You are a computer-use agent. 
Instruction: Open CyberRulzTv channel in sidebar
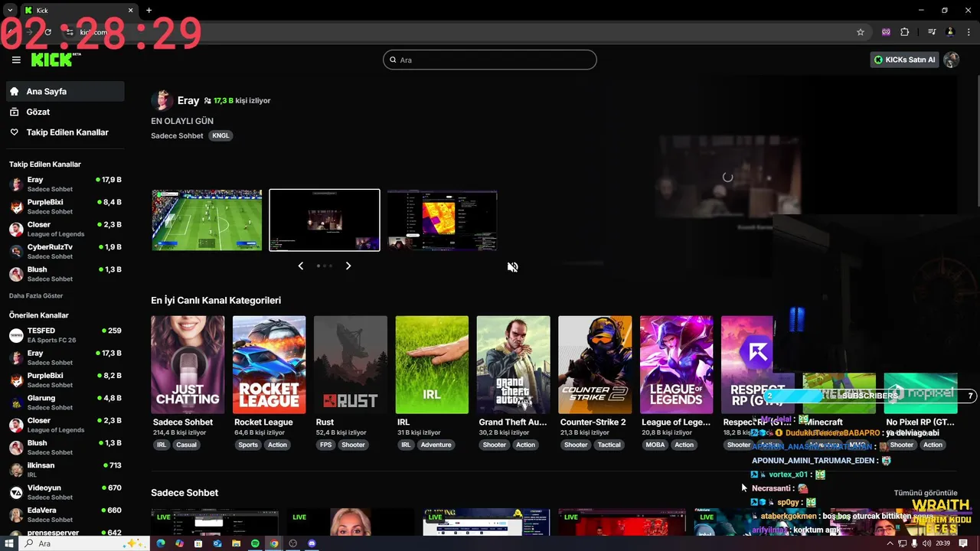tap(65, 251)
